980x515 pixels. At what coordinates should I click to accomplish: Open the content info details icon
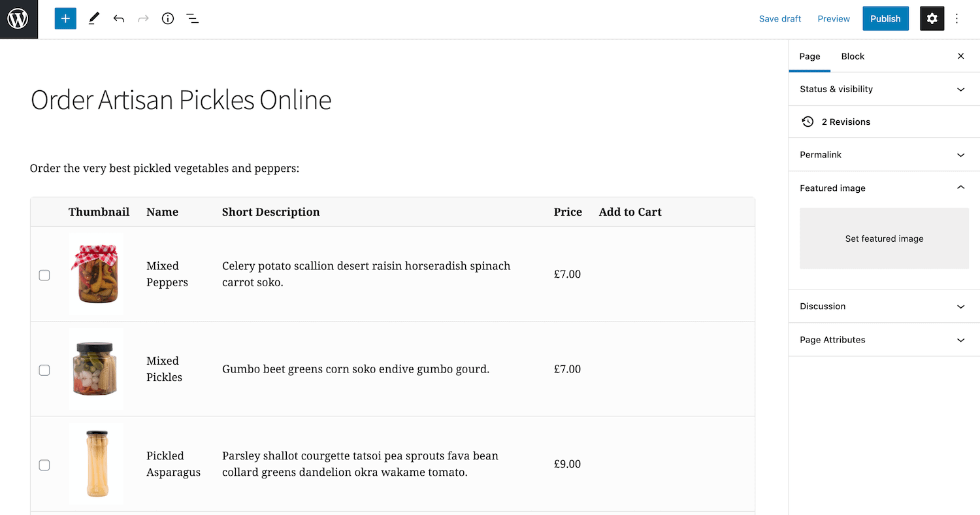point(168,19)
